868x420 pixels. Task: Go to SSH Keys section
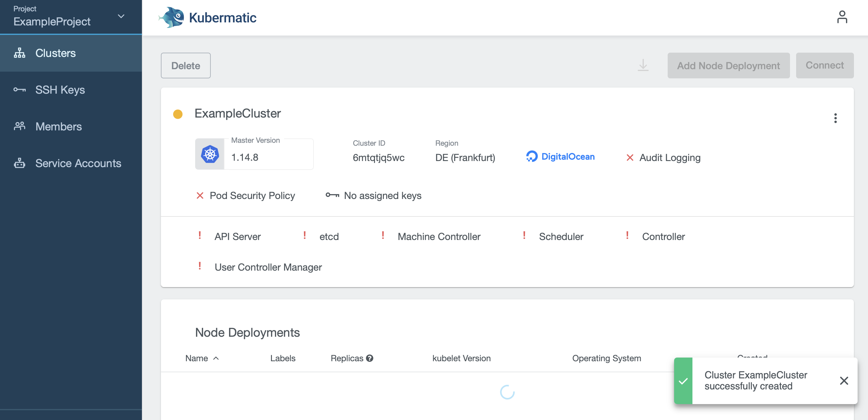click(x=71, y=90)
